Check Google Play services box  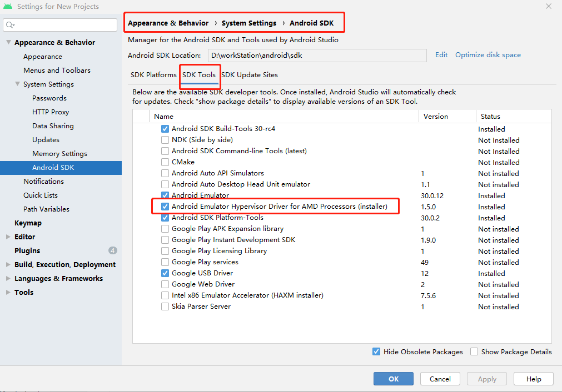tap(165, 262)
